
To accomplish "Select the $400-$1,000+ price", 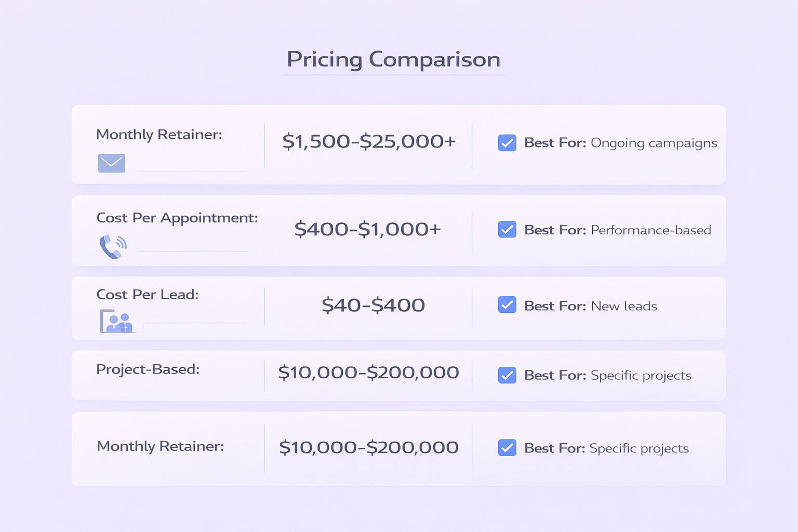I will coord(367,229).
